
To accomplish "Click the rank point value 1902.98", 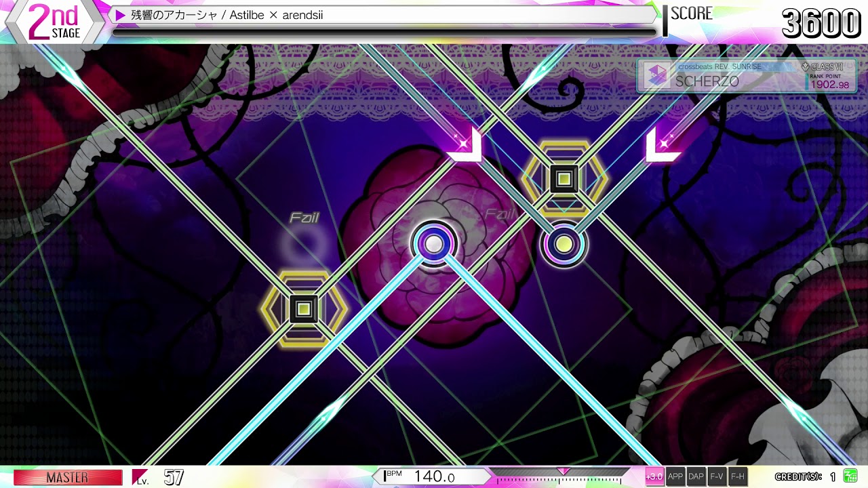I will coord(830,85).
